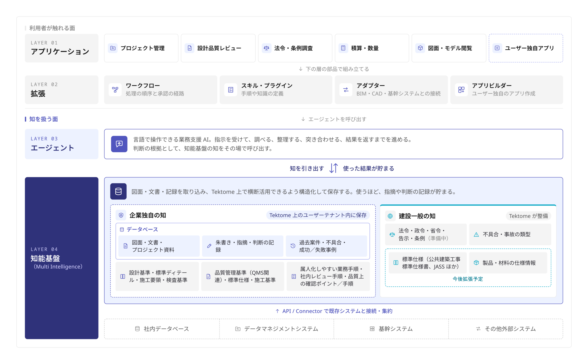Click the file icon beside 図面・文書・プロジェクト資料
The height and width of the screenshot is (364, 588).
(x=125, y=246)
